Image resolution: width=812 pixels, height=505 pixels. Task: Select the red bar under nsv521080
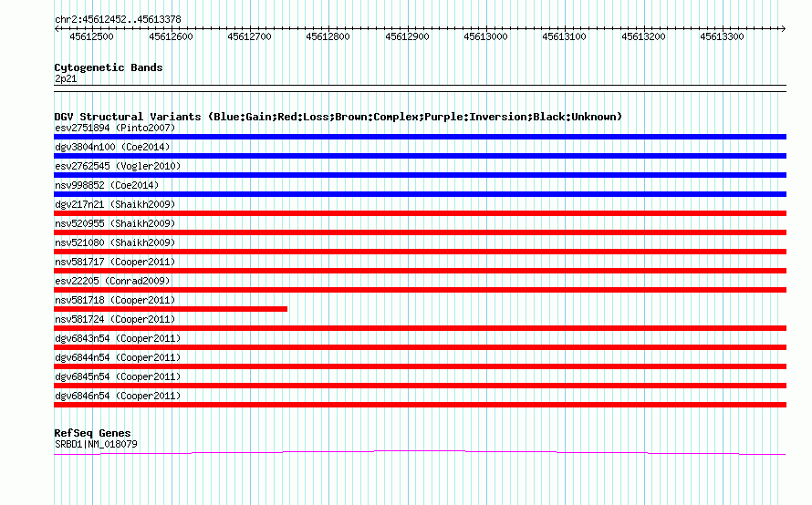(420, 252)
